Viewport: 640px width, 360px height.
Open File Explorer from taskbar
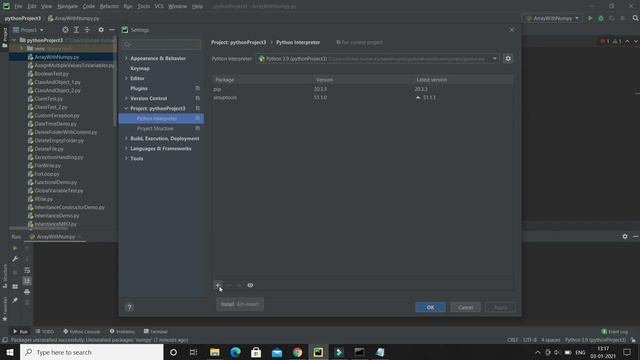coord(215,352)
